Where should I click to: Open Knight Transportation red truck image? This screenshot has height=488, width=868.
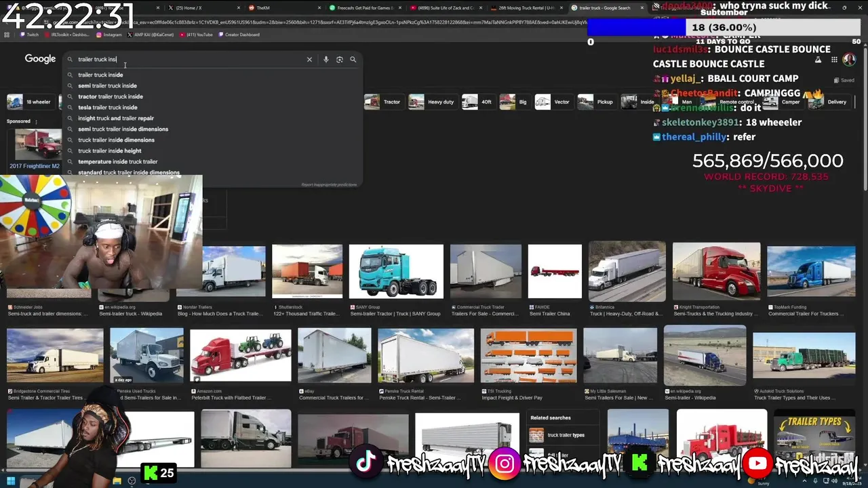[716, 271]
